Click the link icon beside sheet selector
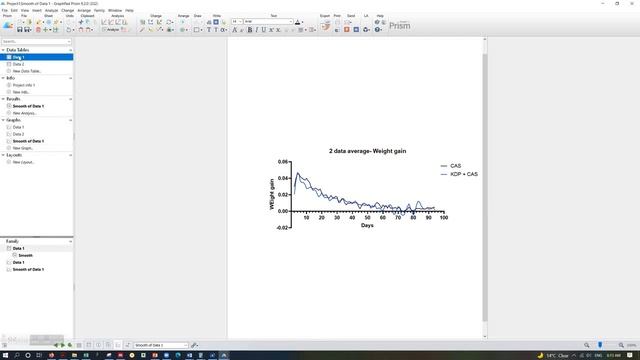 [x=194, y=345]
